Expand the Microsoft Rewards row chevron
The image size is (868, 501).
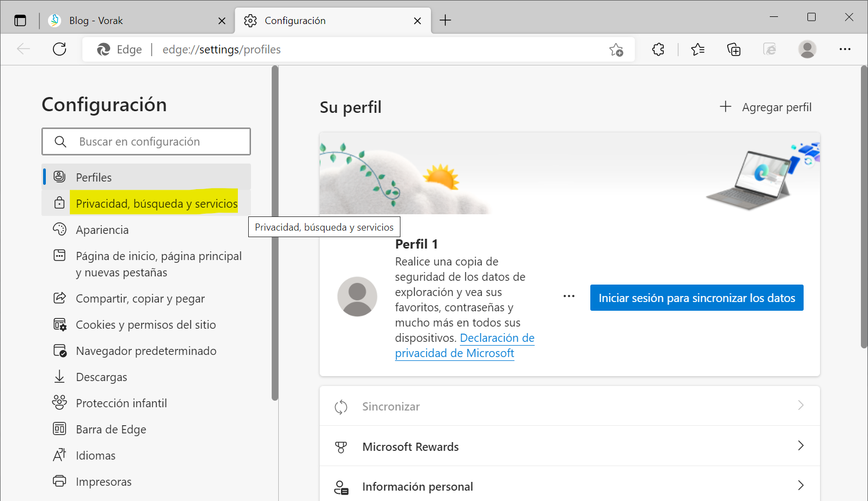point(801,446)
